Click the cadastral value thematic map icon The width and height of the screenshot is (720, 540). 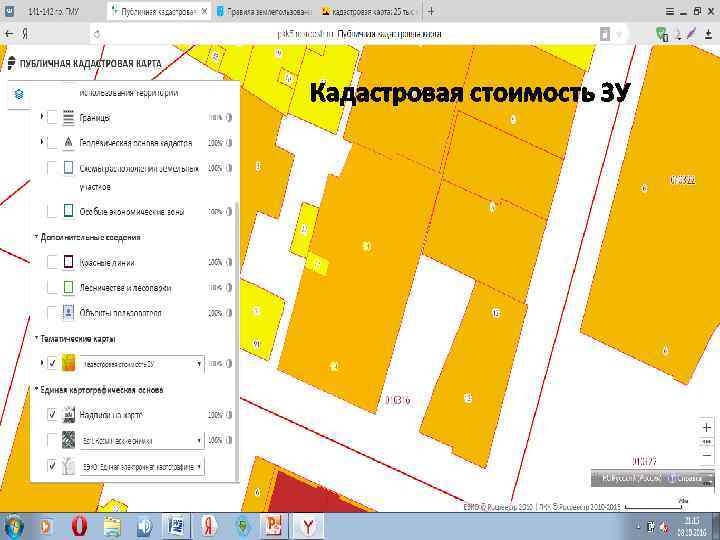(x=68, y=363)
